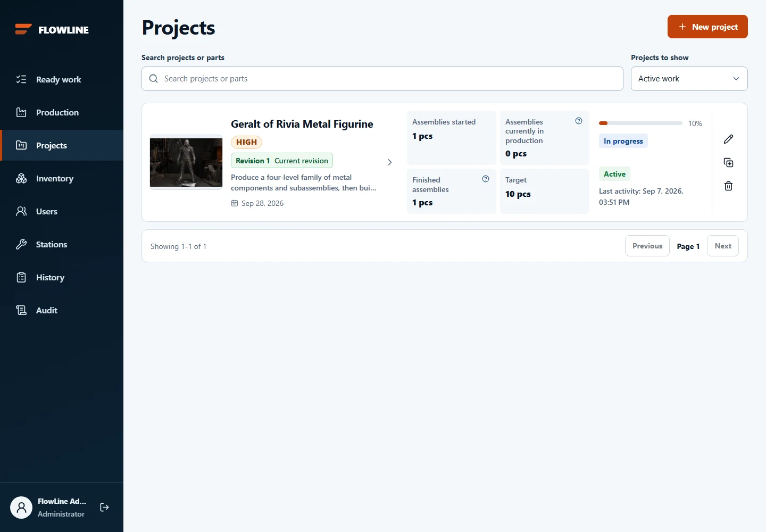Show help for Assemblies currently in production
The image size is (766, 532).
click(579, 121)
